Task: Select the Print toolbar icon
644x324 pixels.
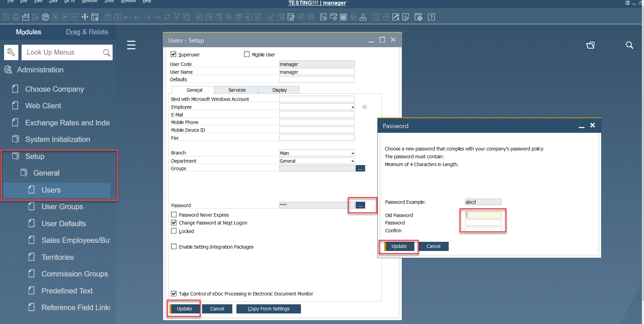Action: click(16, 17)
